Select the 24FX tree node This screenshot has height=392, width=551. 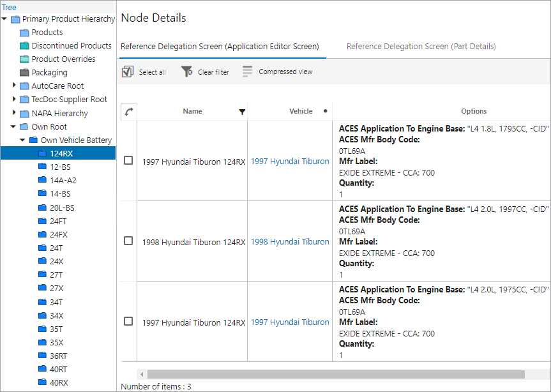(x=58, y=235)
